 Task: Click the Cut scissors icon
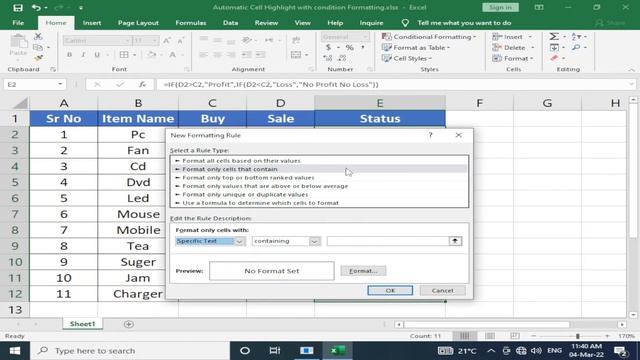38,37
